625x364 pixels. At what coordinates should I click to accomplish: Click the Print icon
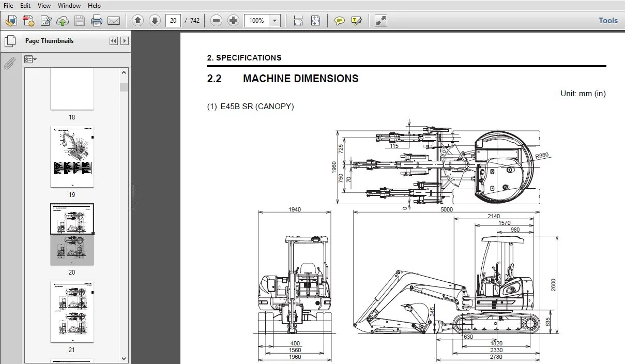click(x=97, y=21)
